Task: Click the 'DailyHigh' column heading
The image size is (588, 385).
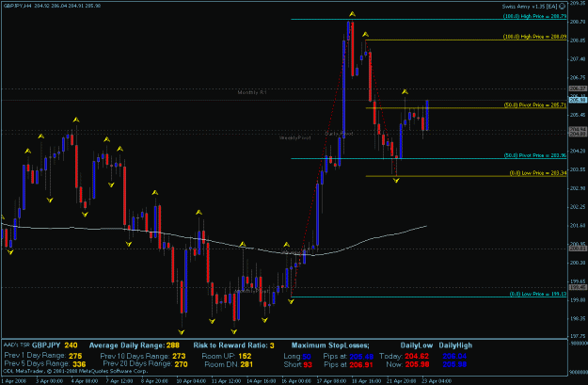Action: (x=455, y=345)
